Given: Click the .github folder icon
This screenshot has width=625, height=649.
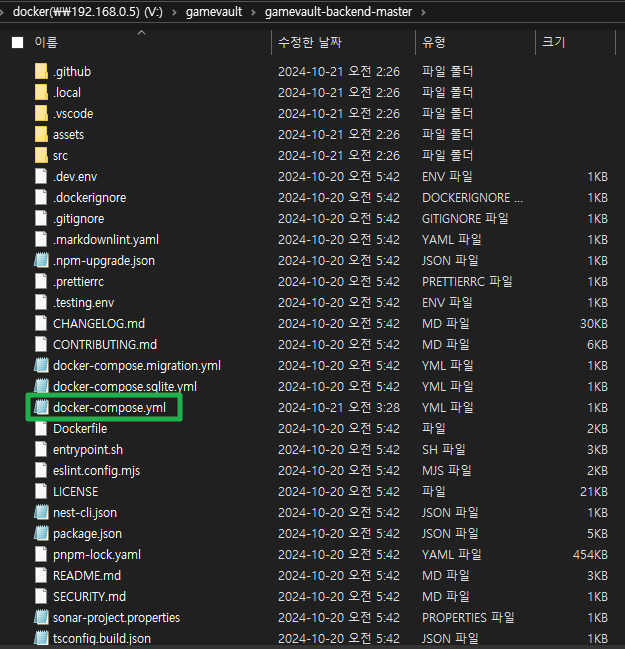Looking at the screenshot, I should 41,72.
